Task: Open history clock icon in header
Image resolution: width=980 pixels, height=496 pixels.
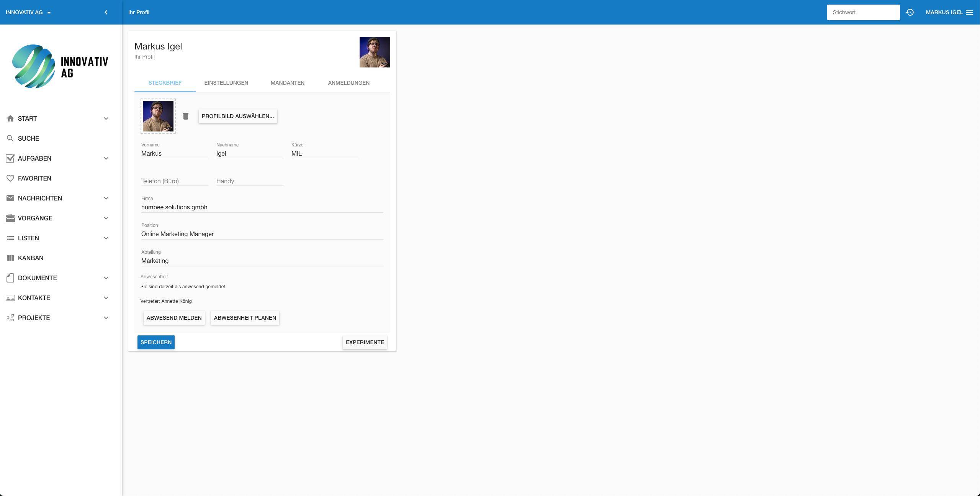Action: point(910,12)
